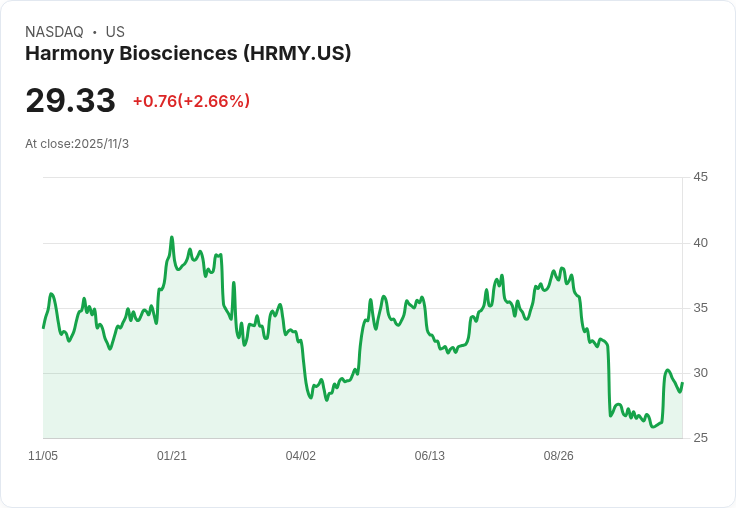The width and height of the screenshot is (736, 508).
Task: Click the At close 2025/11/3 timestamp
Action: pos(77,144)
